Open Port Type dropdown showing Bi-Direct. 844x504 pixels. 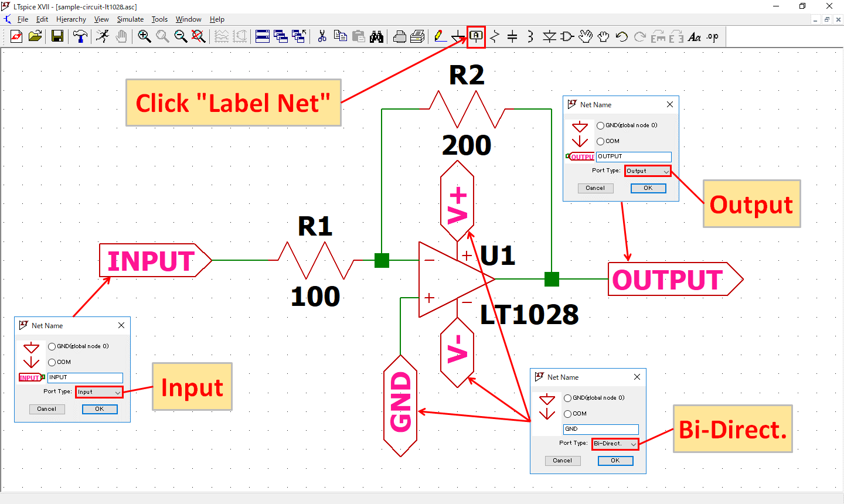pyautogui.click(x=615, y=444)
